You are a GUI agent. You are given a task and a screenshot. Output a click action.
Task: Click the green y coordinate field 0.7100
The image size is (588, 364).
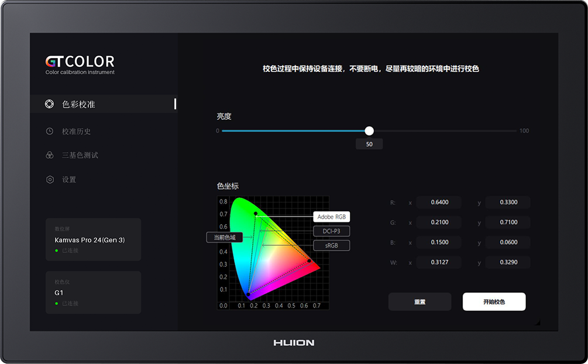[x=508, y=222]
